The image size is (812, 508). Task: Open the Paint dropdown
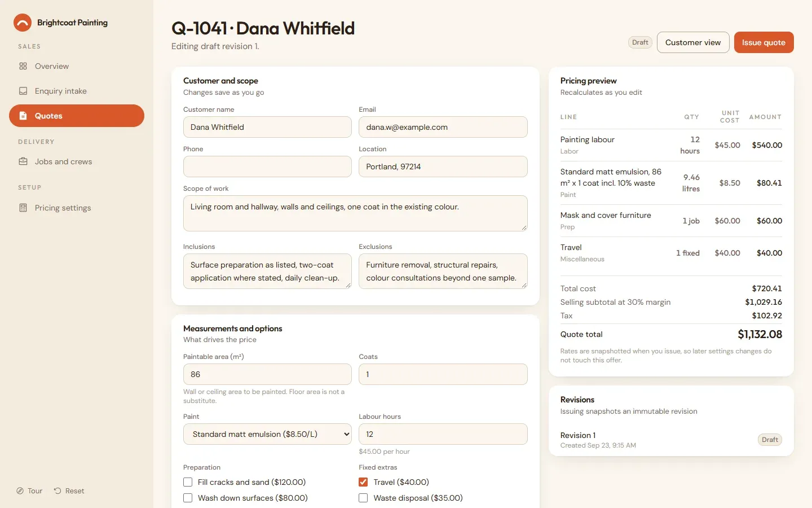pyautogui.click(x=267, y=434)
